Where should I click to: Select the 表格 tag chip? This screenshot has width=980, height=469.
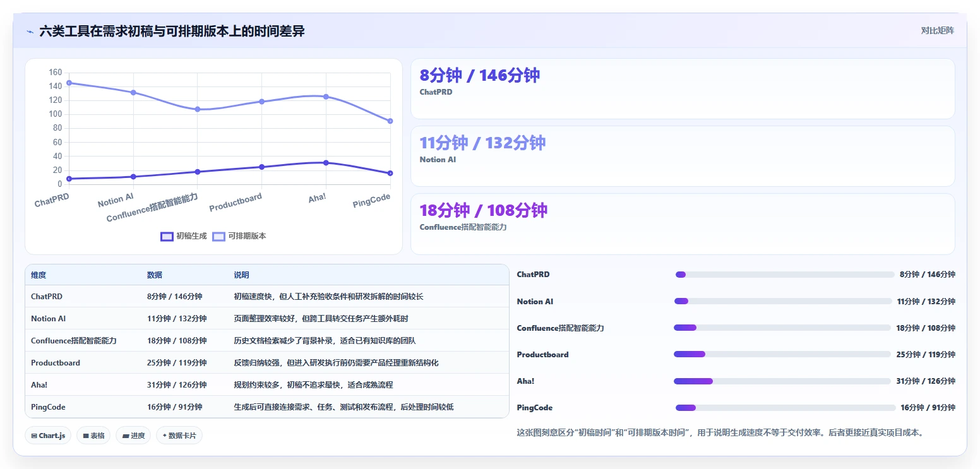coord(93,436)
